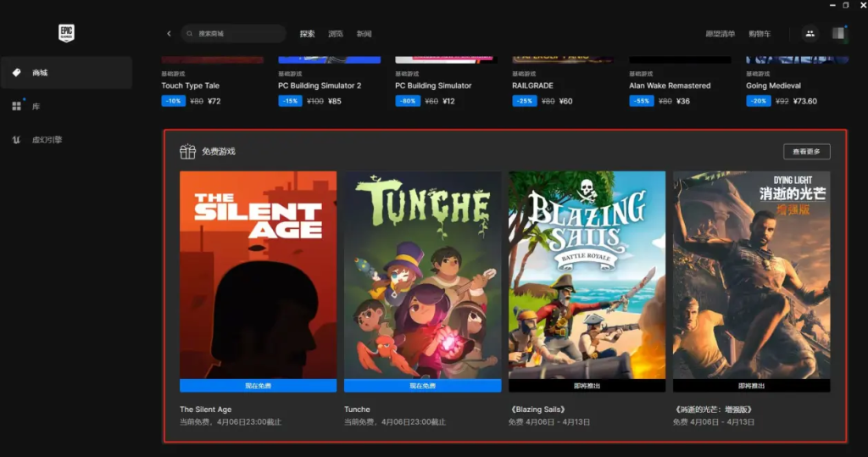Click the -20% discount badge
Image resolution: width=868 pixels, height=457 pixels.
pyautogui.click(x=759, y=101)
